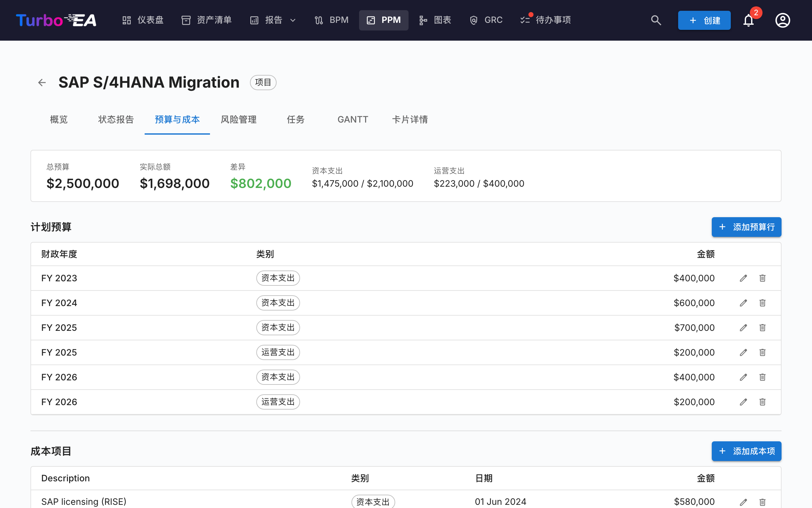Image resolution: width=812 pixels, height=508 pixels.
Task: Delete the FY 2025 $700,000 budget row
Action: (x=762, y=328)
